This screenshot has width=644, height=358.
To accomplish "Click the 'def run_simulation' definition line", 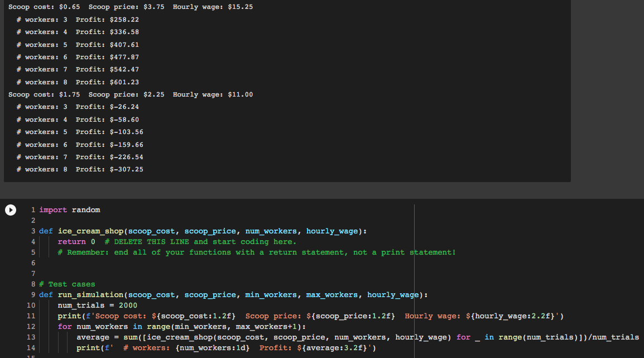I will point(233,295).
